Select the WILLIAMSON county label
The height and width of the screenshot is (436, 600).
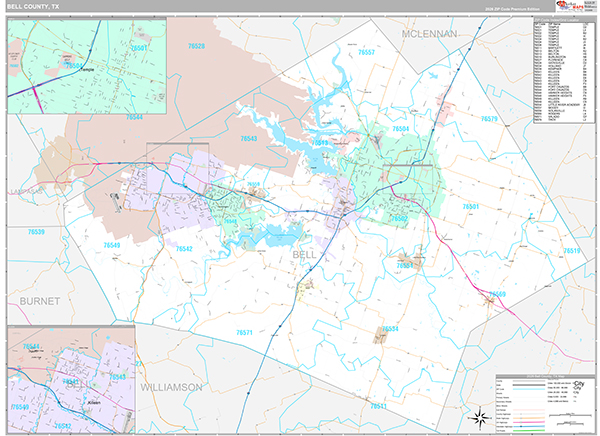[171, 387]
